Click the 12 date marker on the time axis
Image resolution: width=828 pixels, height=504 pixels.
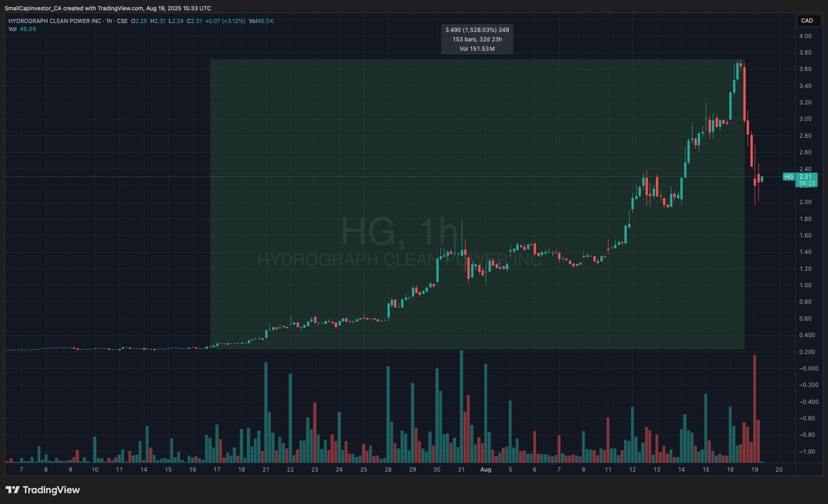[x=632, y=470]
